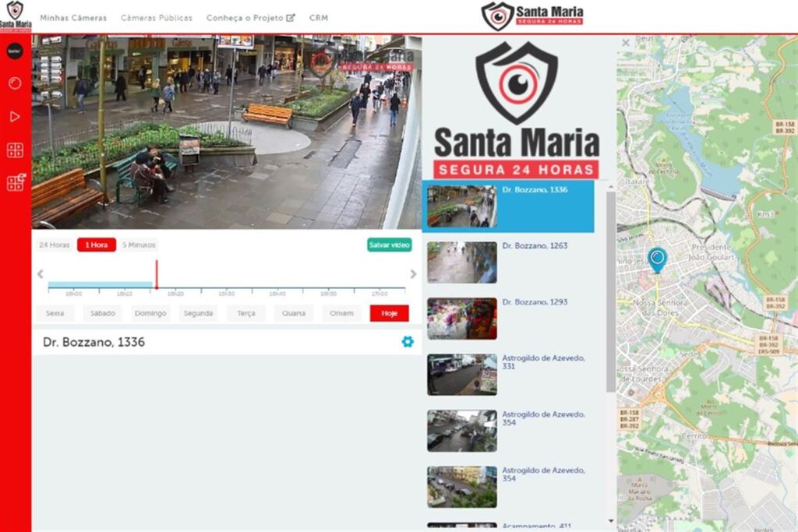Select the 24 Horas time range
The height and width of the screenshot is (532, 798).
(55, 245)
